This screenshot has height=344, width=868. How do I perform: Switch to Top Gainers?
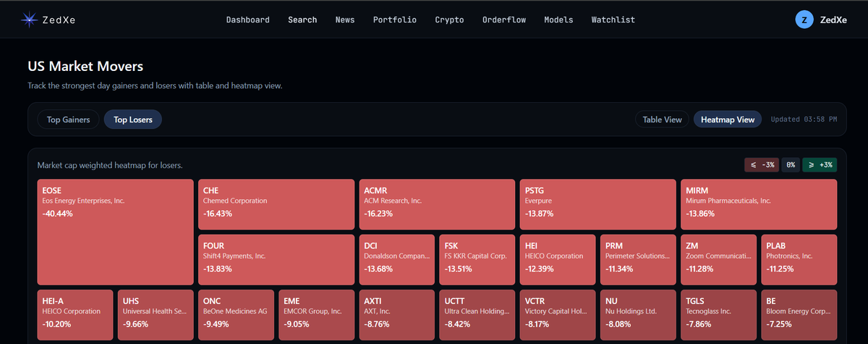[x=69, y=119]
